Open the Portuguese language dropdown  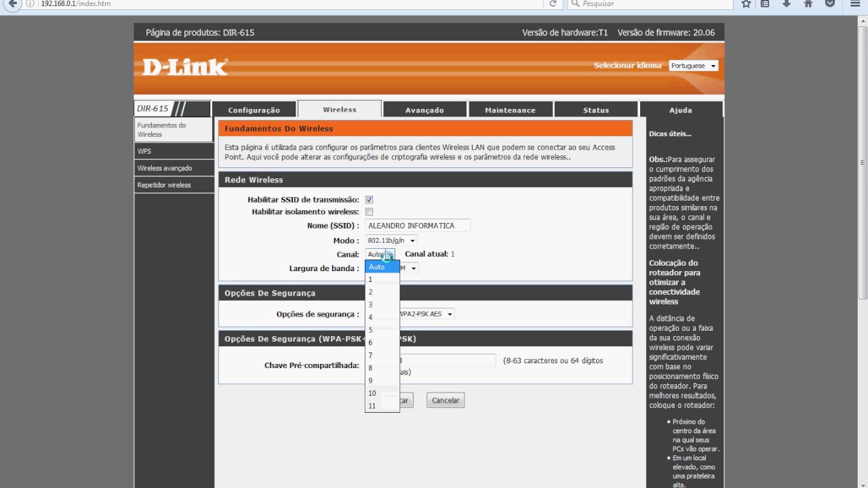(x=693, y=66)
